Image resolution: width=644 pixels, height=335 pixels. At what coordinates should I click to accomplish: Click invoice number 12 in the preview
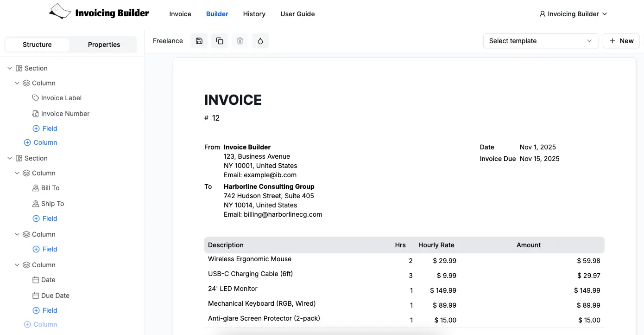(x=216, y=118)
